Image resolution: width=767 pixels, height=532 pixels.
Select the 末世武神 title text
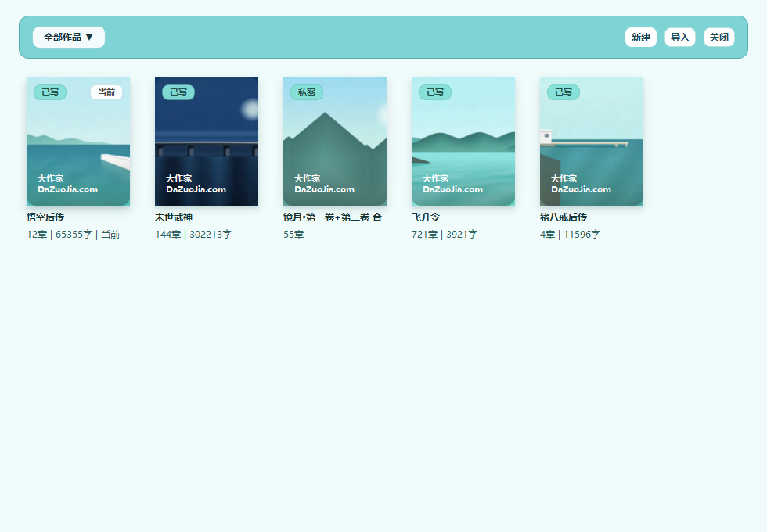[174, 217]
